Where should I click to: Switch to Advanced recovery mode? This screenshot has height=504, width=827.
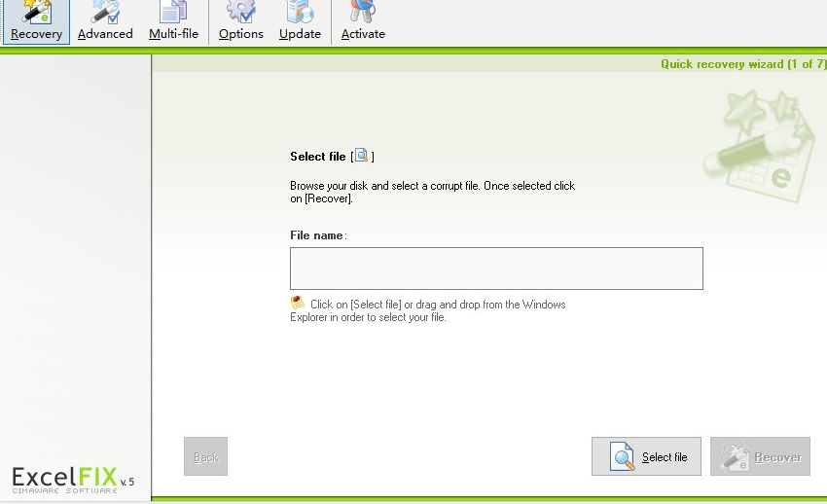(105, 22)
